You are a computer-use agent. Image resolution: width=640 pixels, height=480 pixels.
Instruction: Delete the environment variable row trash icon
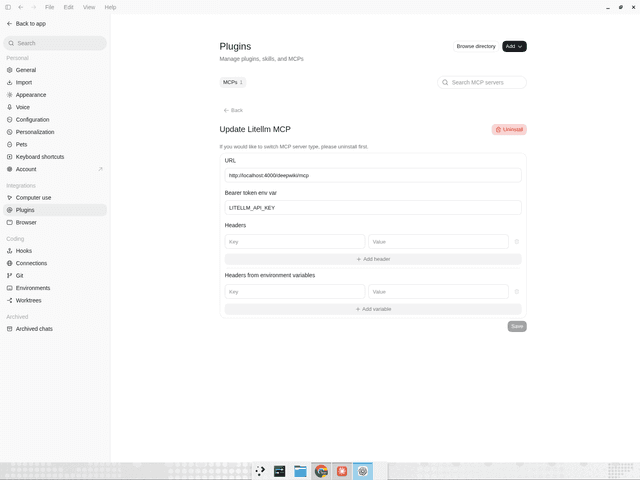point(517,292)
